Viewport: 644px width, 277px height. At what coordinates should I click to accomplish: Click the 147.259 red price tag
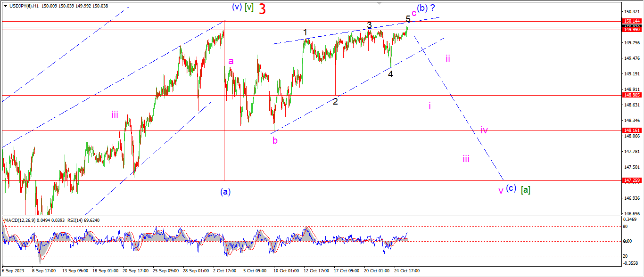(632, 180)
